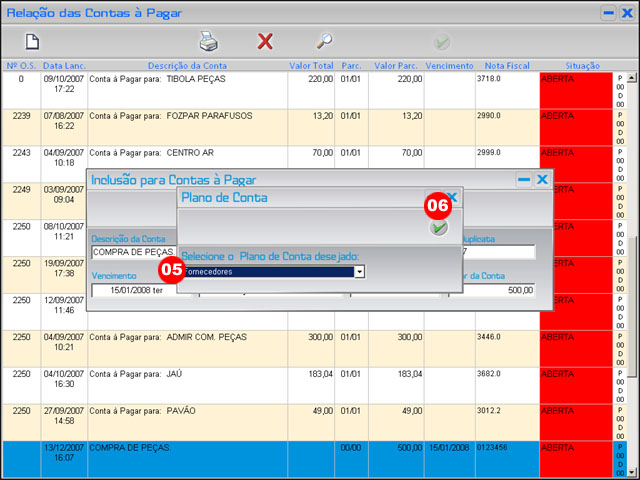Confirm Plano de Conta with green checkmark
Image resolution: width=640 pixels, height=480 pixels.
439,228
